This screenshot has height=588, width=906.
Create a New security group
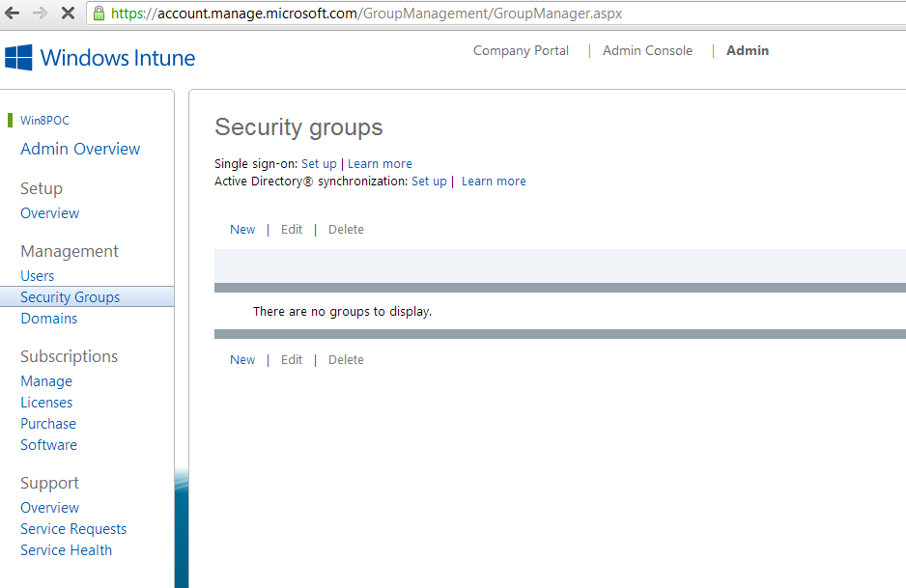coord(241,229)
